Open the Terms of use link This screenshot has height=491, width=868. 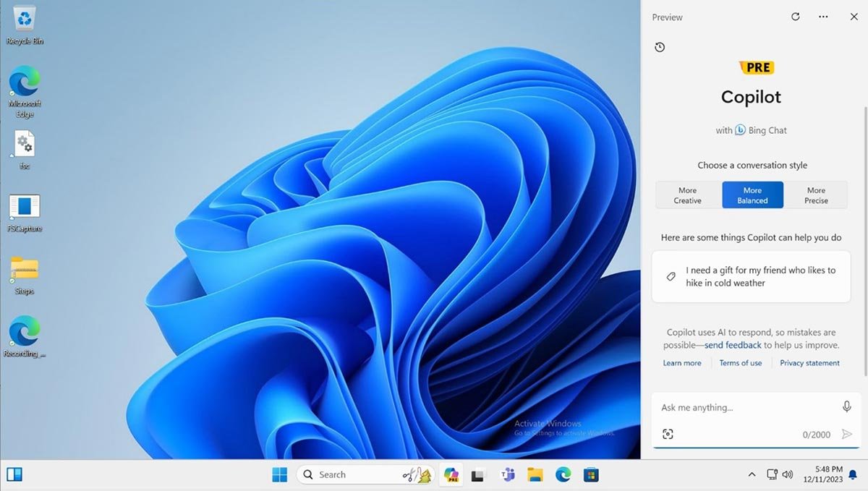click(740, 362)
